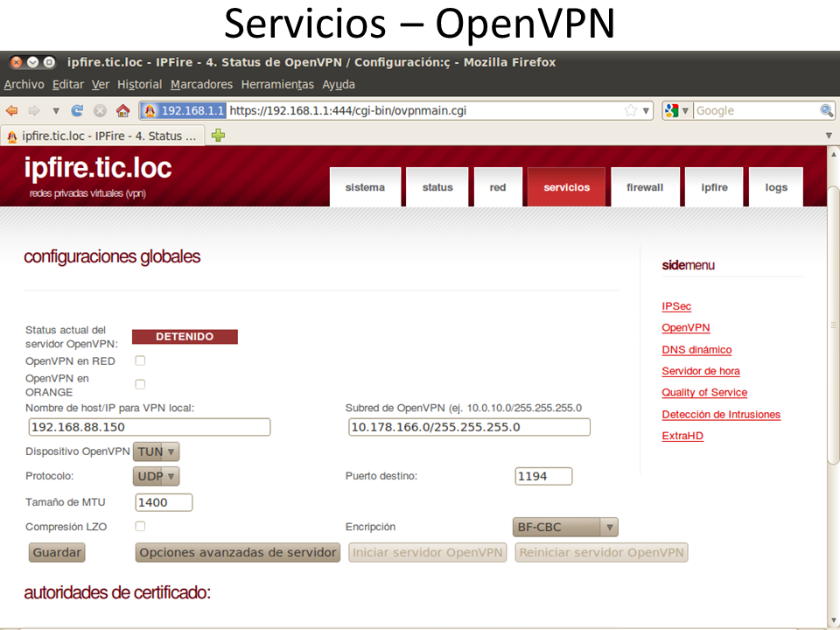The width and height of the screenshot is (840, 630).
Task: Open the TUN device dropdown
Action: pos(157,451)
